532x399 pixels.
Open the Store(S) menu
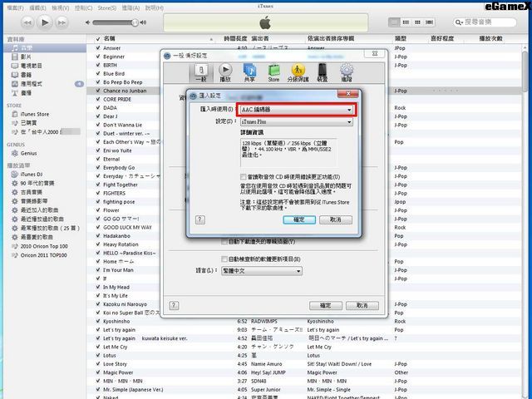(107, 7)
